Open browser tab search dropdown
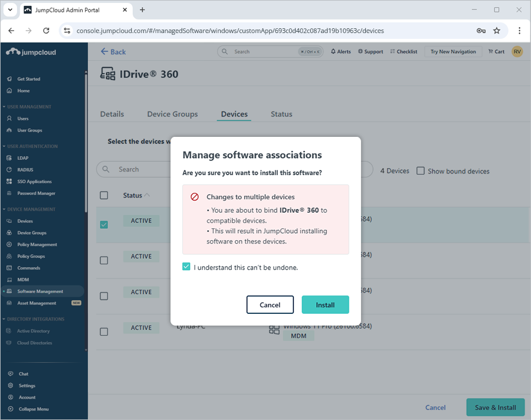This screenshot has width=531, height=420. (10, 10)
